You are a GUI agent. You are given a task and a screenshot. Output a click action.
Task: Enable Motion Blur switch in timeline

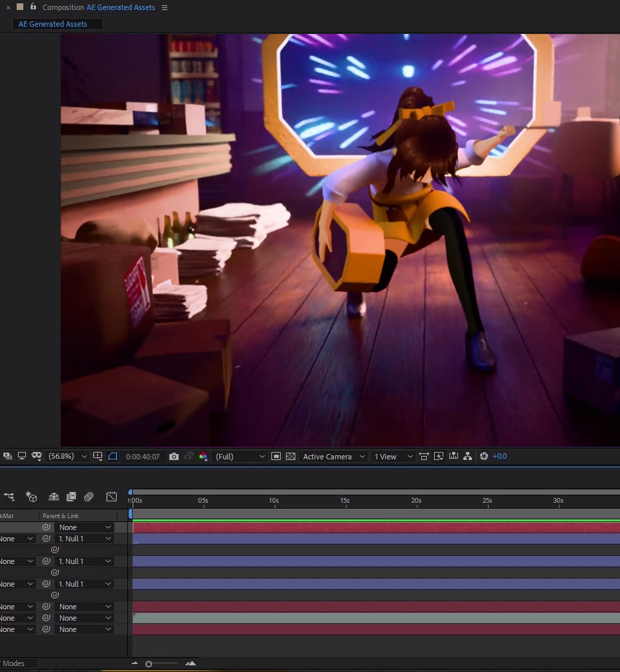(x=89, y=497)
